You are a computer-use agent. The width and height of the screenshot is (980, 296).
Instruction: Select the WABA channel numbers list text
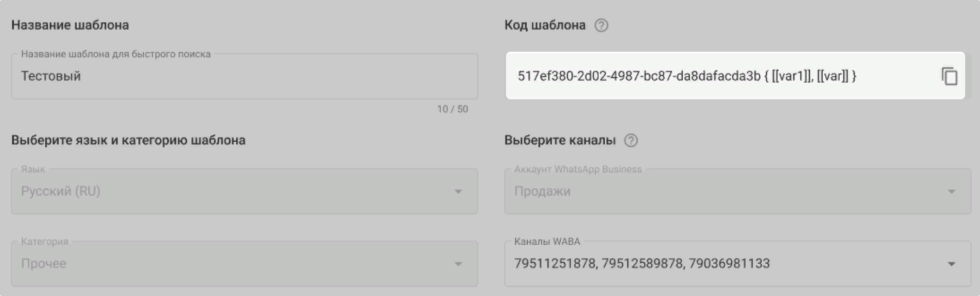pyautogui.click(x=642, y=264)
